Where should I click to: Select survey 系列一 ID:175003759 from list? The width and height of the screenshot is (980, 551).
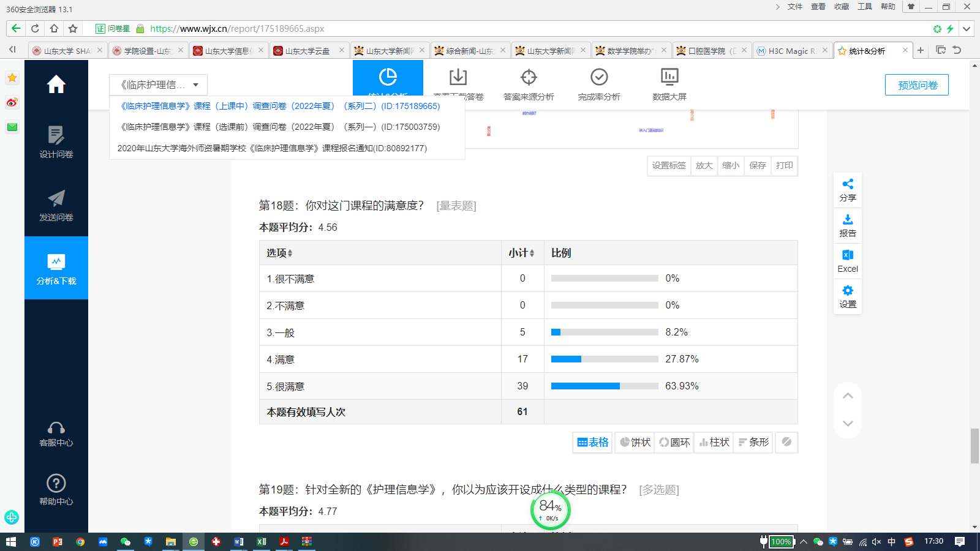tap(280, 127)
